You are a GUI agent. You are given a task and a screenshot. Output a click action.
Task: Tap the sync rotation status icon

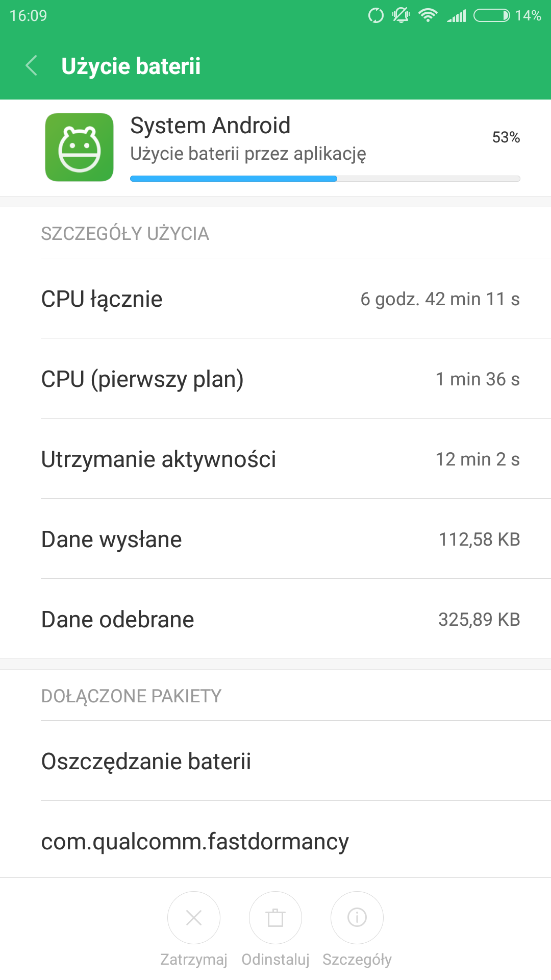pos(376,15)
